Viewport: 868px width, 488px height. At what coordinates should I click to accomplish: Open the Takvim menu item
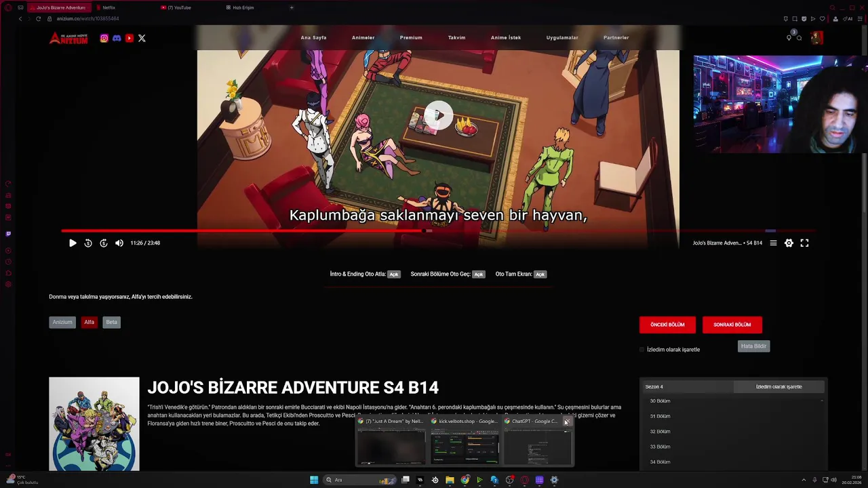pyautogui.click(x=456, y=38)
